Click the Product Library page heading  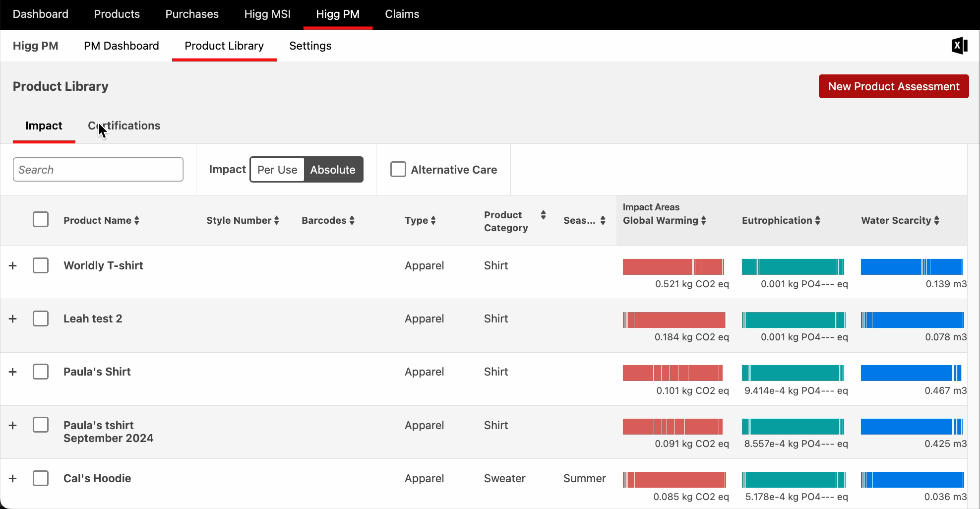coord(61,86)
